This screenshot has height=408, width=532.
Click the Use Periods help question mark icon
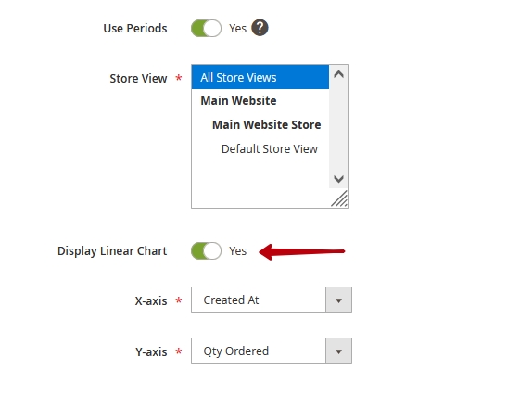(260, 28)
